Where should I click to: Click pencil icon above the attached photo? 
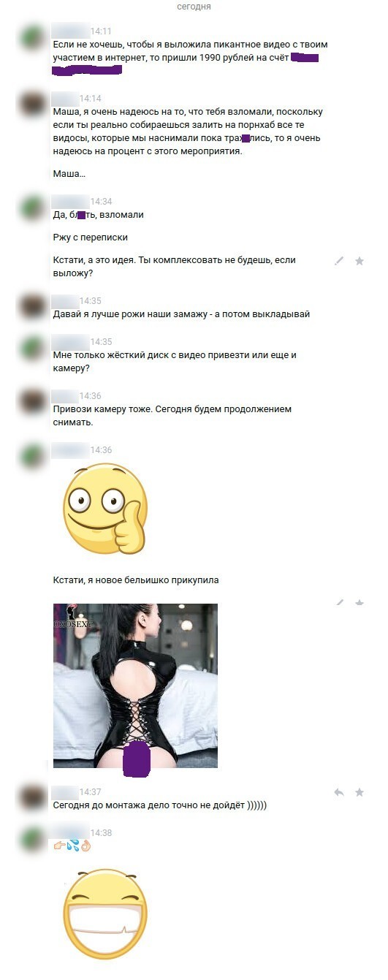[x=339, y=603]
